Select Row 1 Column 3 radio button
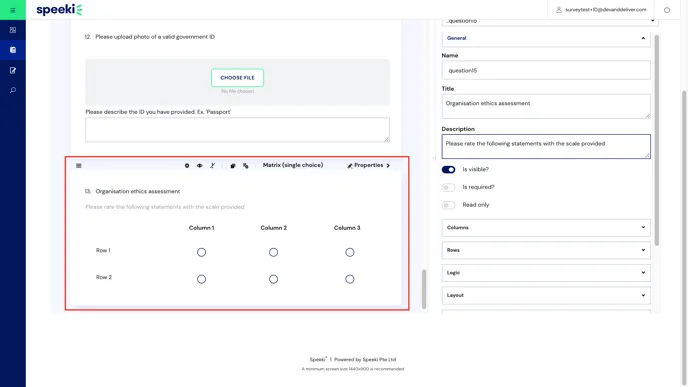This screenshot has width=688, height=387. (350, 252)
